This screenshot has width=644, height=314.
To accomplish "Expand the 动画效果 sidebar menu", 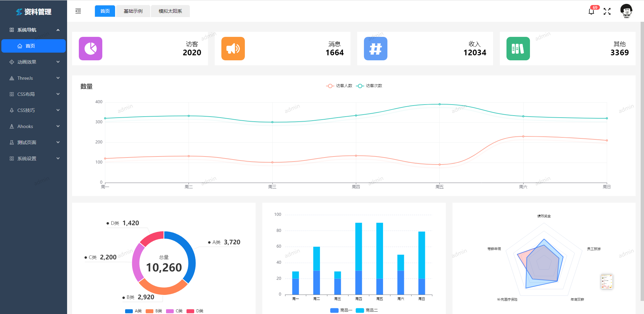I will [x=34, y=62].
